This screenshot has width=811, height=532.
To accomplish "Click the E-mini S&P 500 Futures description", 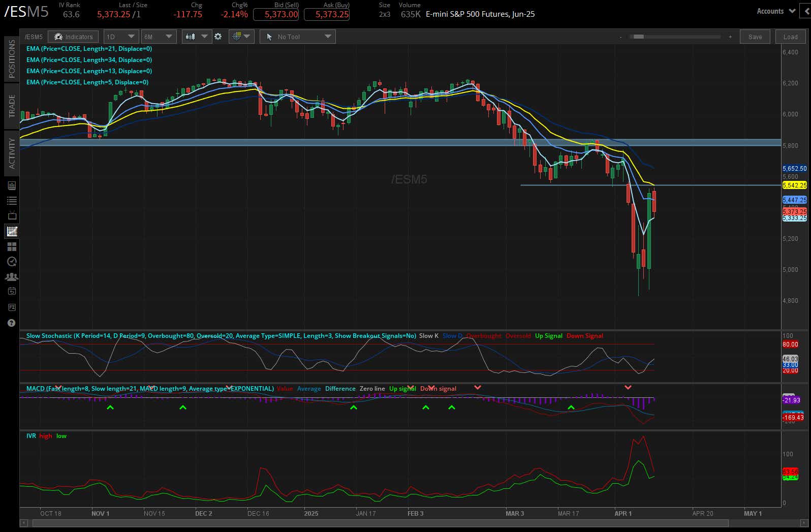I will pyautogui.click(x=480, y=14).
